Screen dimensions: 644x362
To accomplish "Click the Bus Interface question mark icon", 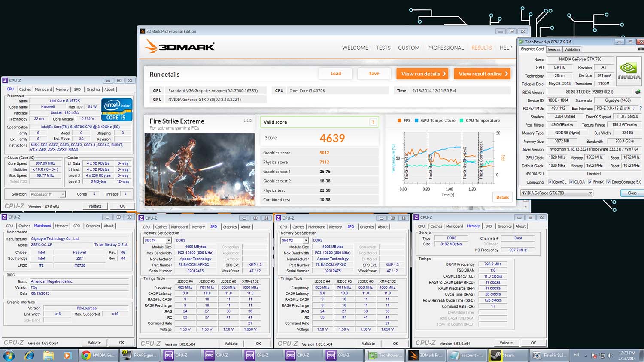I will (641, 109).
